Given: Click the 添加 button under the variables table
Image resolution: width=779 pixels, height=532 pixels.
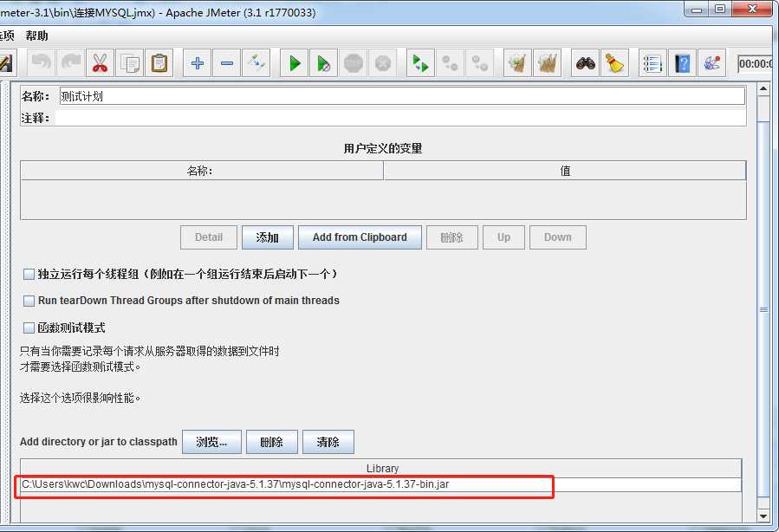Looking at the screenshot, I should [x=267, y=237].
